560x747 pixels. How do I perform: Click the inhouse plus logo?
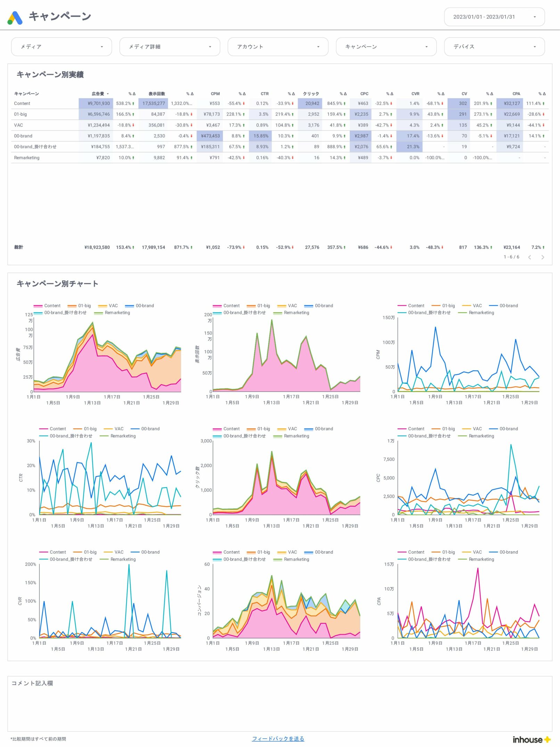tap(531, 739)
